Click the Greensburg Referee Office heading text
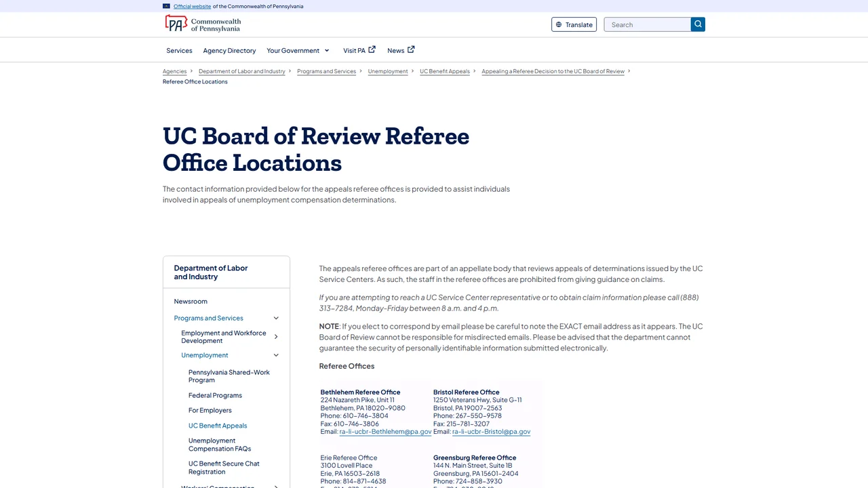This screenshot has width=868, height=488. (475, 457)
